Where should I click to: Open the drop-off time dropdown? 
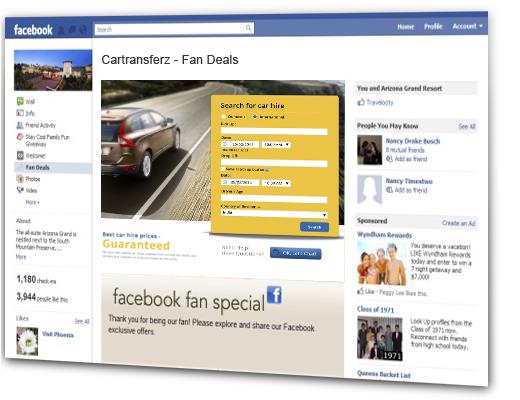click(x=276, y=183)
